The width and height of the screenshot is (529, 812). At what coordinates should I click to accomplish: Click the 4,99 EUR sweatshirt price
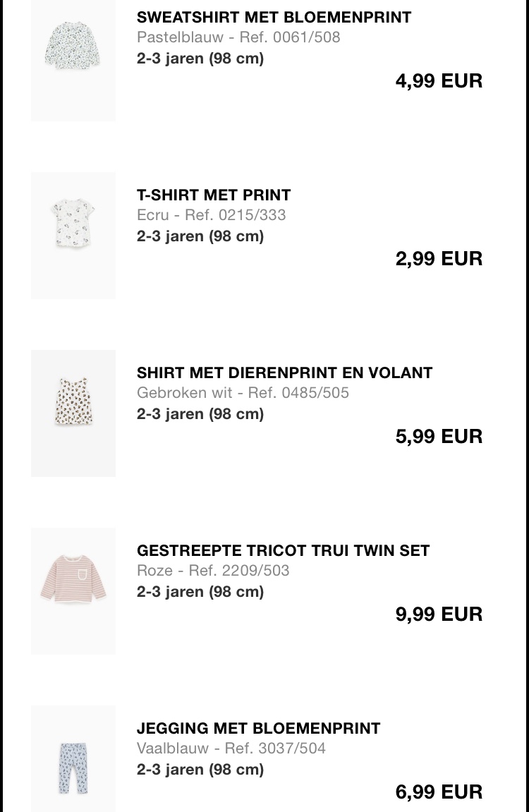(x=439, y=80)
